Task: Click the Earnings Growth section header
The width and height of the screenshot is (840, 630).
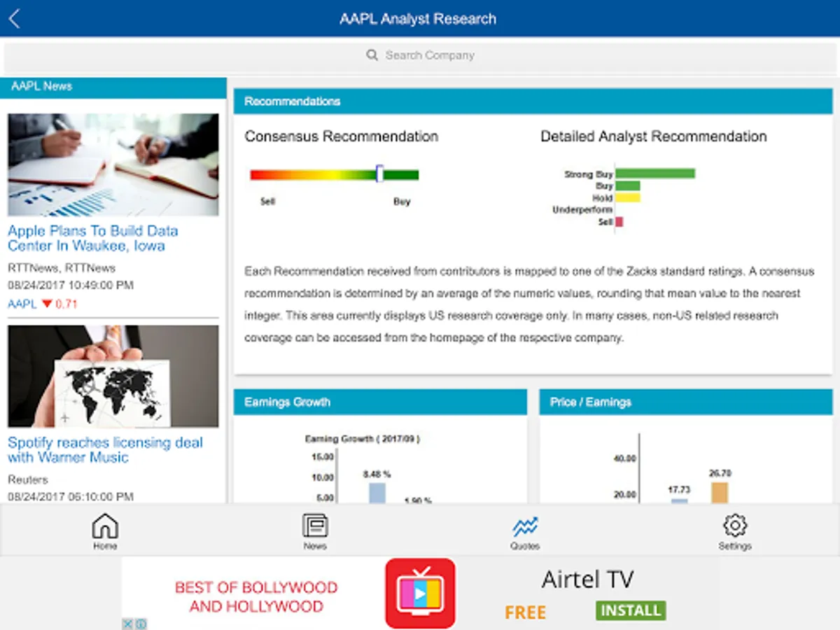Action: pos(380,402)
